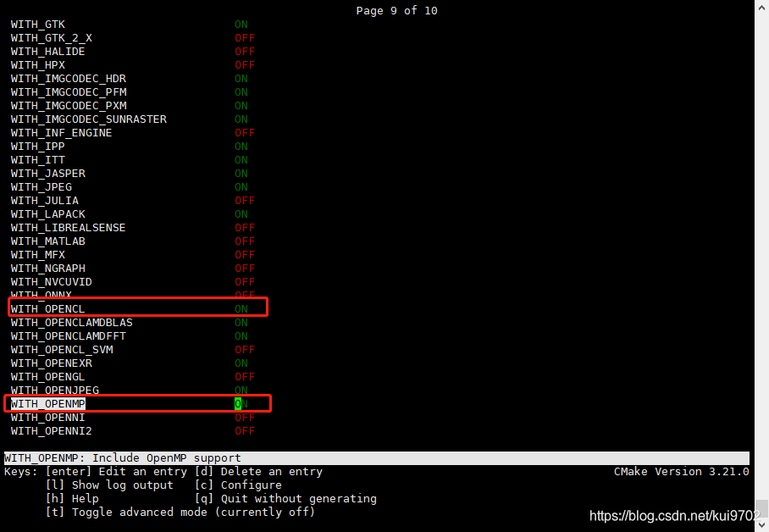The height and width of the screenshot is (532, 769).
Task: Select the WITH_MFX entry name
Action: click(x=38, y=255)
